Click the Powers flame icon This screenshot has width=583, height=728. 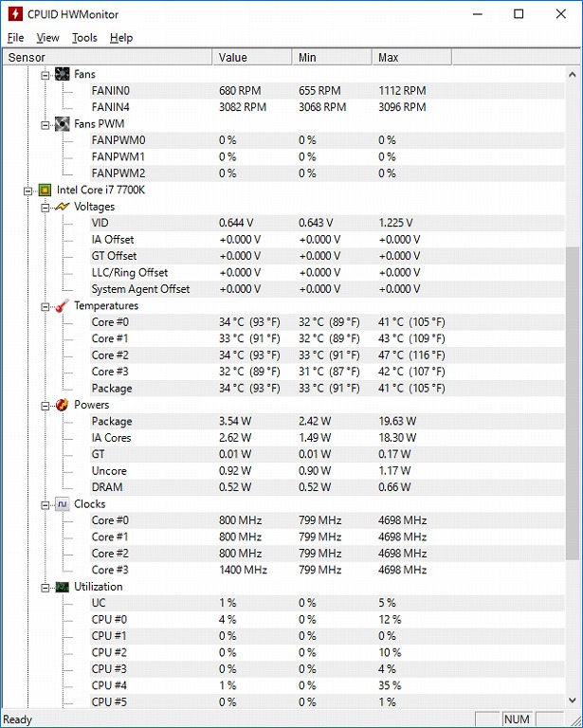[x=62, y=405]
